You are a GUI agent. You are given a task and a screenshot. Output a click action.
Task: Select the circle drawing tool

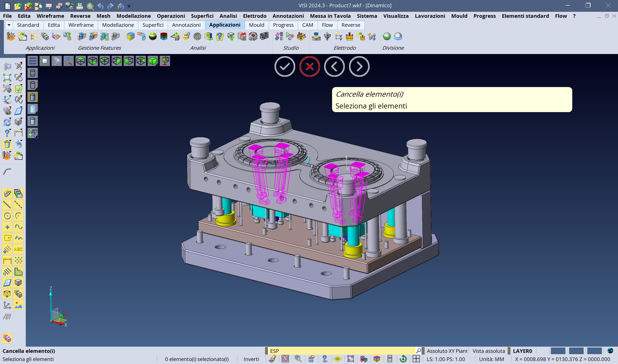point(7,216)
